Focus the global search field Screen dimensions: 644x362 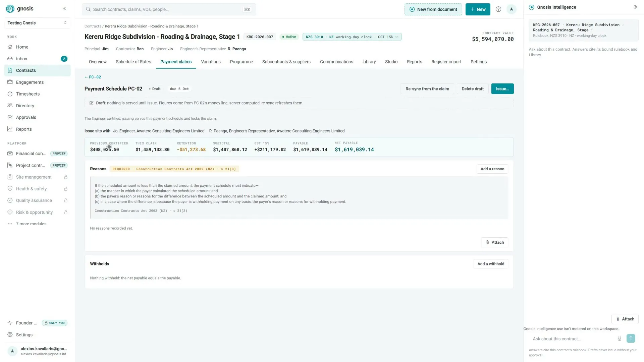pyautogui.click(x=169, y=9)
